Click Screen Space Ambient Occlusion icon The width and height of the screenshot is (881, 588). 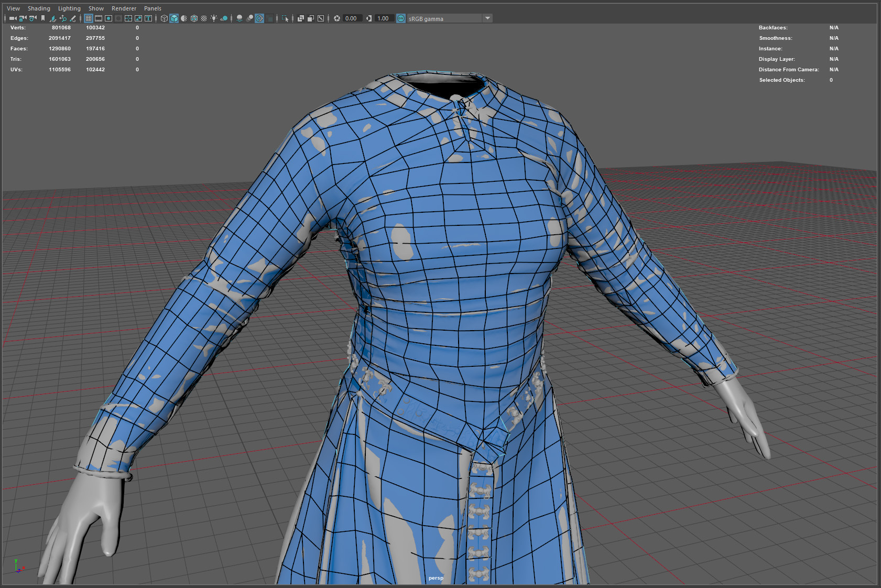click(240, 18)
